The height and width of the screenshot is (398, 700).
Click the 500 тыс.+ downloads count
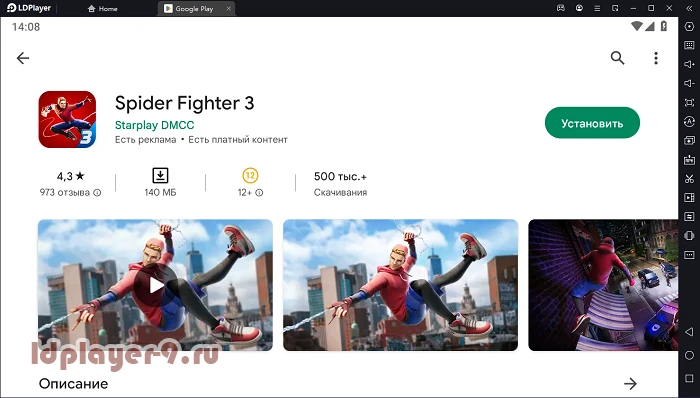point(340,176)
